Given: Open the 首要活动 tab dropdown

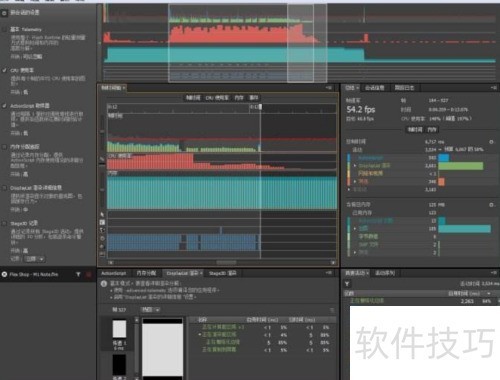Looking at the screenshot, I should pyautogui.click(x=367, y=273).
